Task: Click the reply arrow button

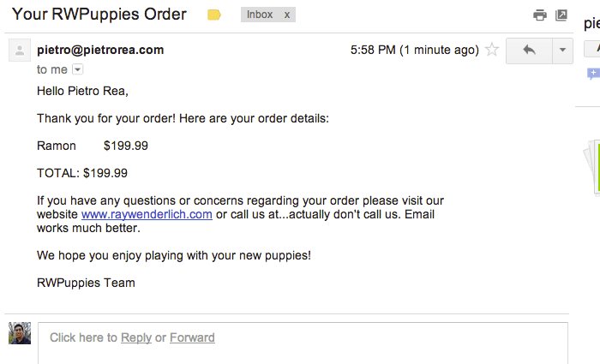Action: click(529, 51)
